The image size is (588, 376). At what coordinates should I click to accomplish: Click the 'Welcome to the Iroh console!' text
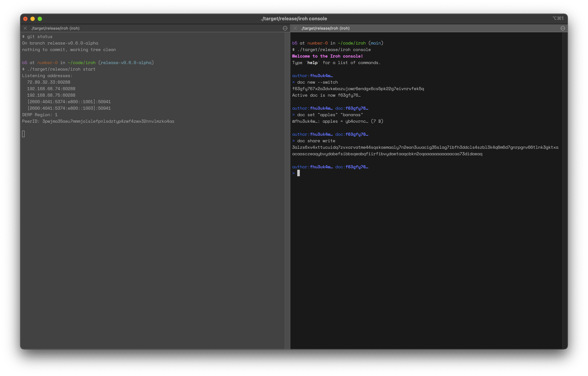coord(327,56)
